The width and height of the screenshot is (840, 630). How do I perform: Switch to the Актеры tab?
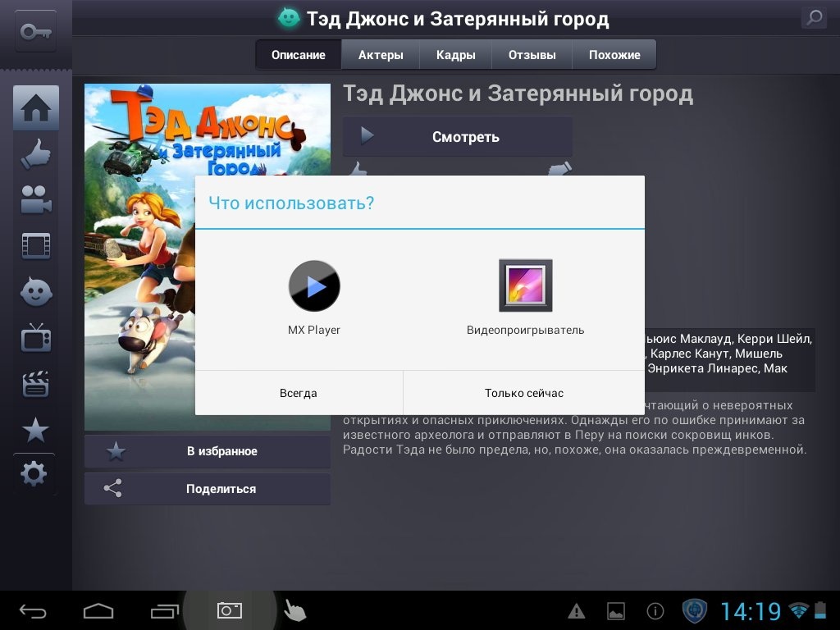381,55
